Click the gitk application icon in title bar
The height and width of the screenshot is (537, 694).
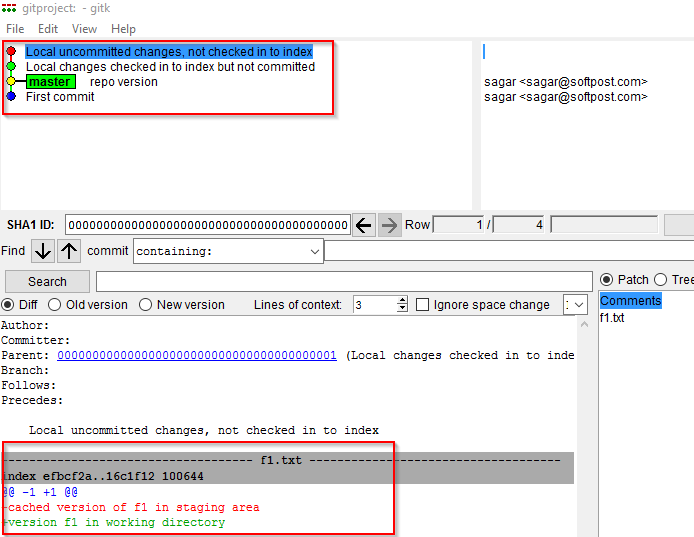(9, 8)
